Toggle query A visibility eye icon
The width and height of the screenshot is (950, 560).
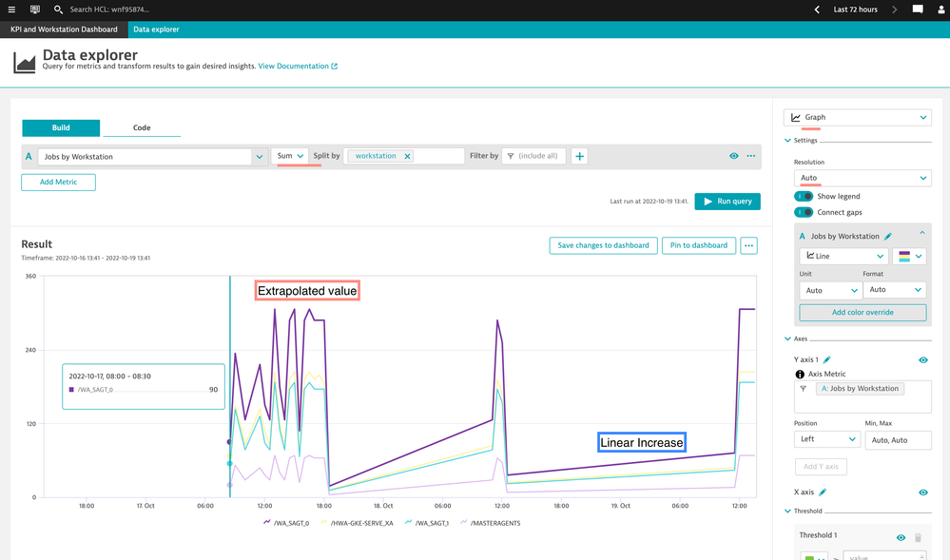[733, 156]
